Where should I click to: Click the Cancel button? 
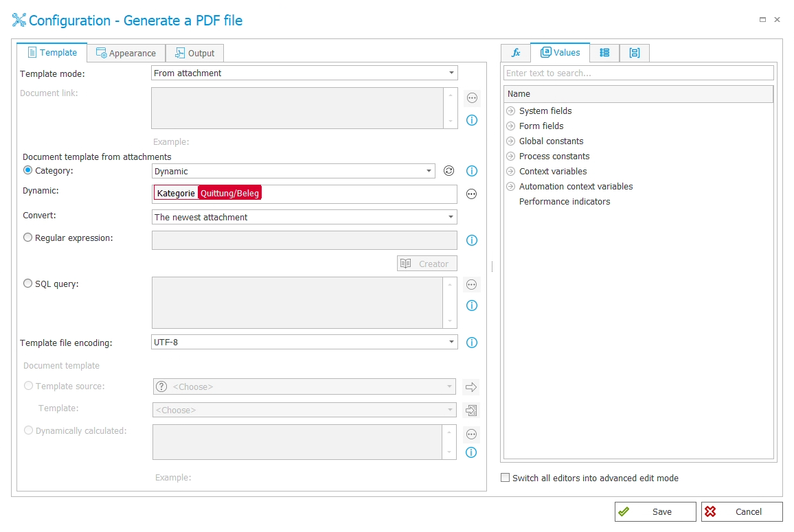tap(742, 511)
